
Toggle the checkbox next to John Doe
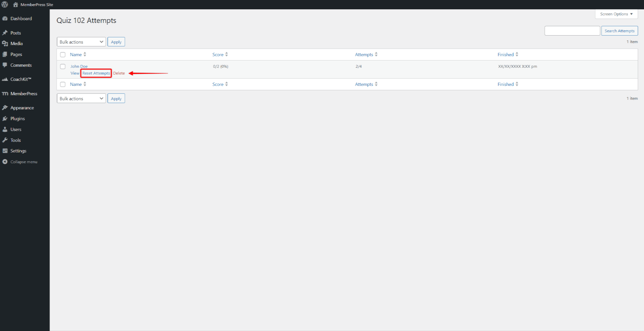63,66
